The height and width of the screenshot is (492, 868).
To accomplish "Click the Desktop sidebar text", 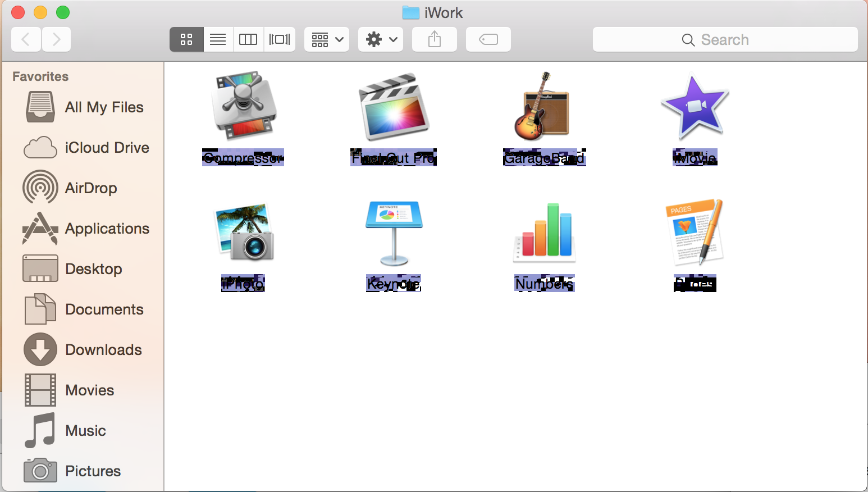I will (x=94, y=269).
